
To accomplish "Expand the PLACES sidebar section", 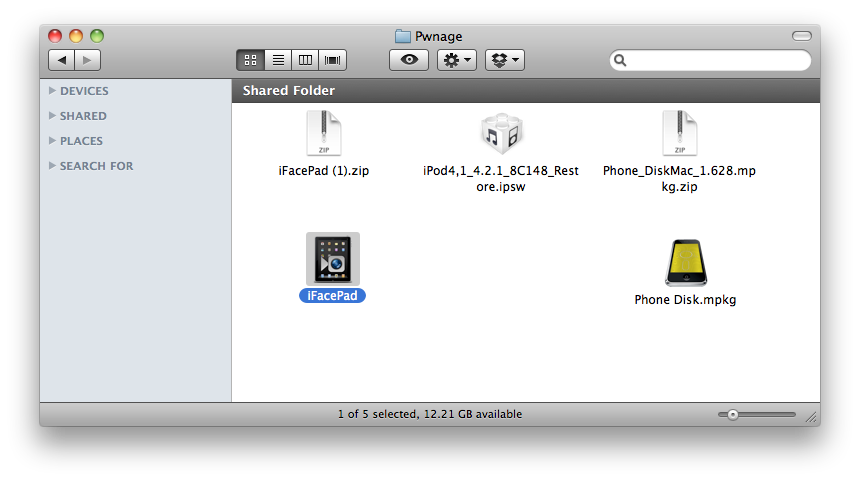I will click(52, 141).
